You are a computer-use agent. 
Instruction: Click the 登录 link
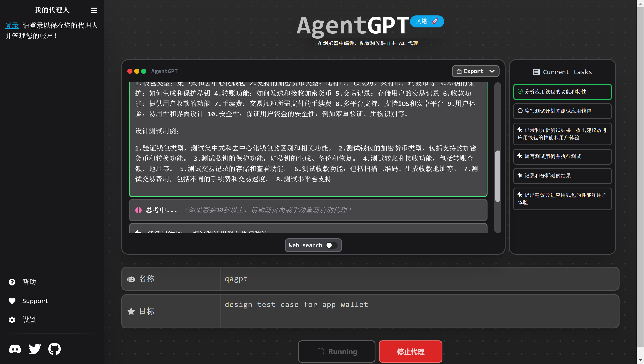pos(12,25)
